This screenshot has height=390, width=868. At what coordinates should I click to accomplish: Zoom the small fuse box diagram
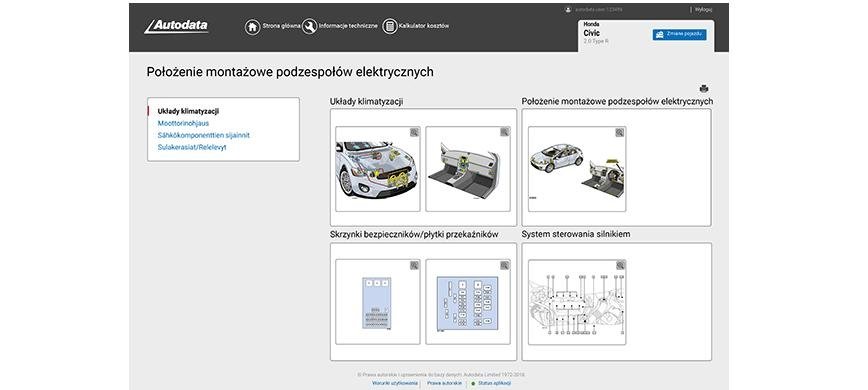(414, 266)
